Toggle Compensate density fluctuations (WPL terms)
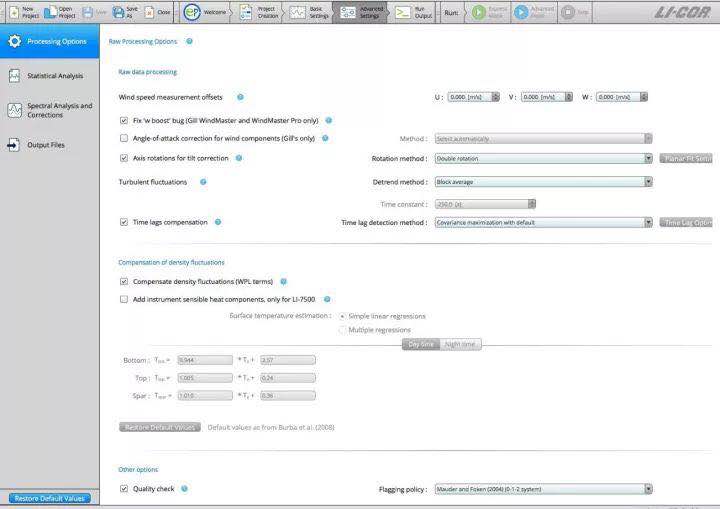Screen dimensions: 720x509 point(124,282)
